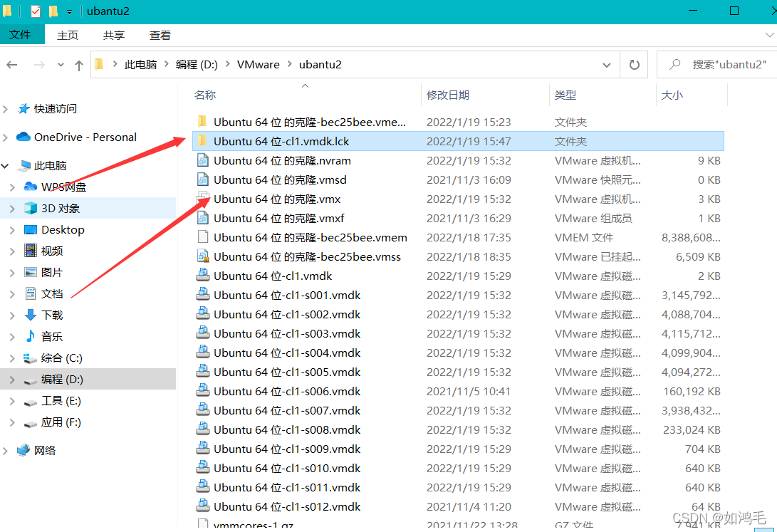Click the cl1-s002.vmdk disk icon

click(x=202, y=313)
